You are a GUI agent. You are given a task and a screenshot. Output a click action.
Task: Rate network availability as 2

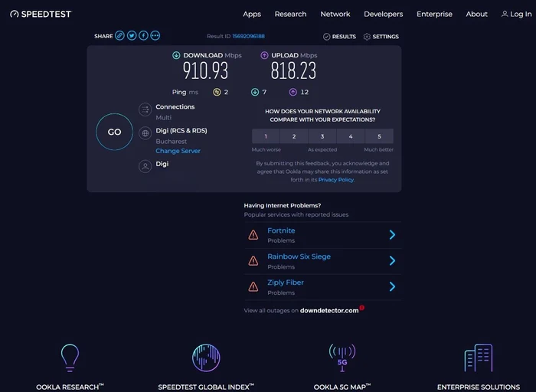click(294, 136)
